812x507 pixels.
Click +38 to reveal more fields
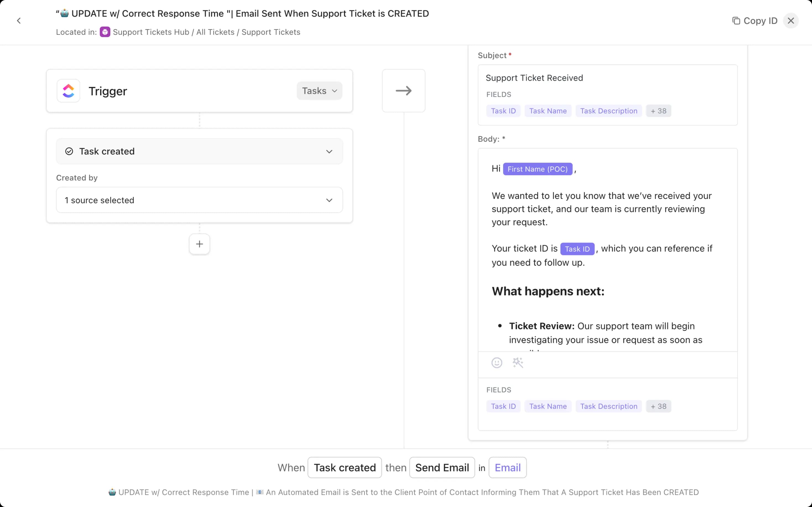(658, 111)
